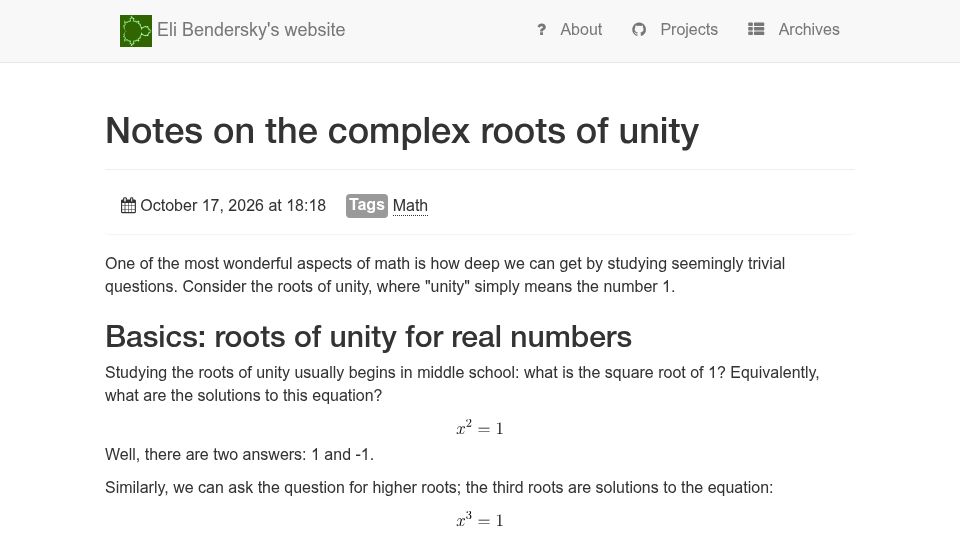Open the About page

tap(580, 29)
